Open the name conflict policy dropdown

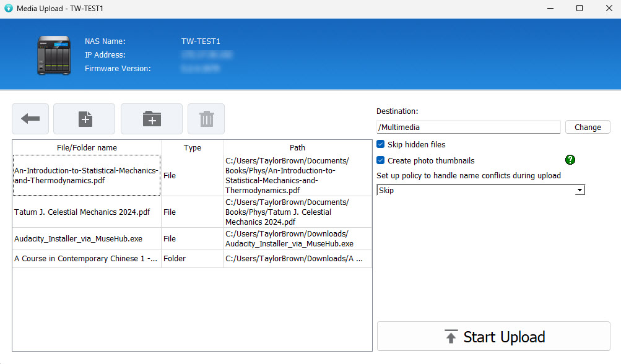click(480, 190)
